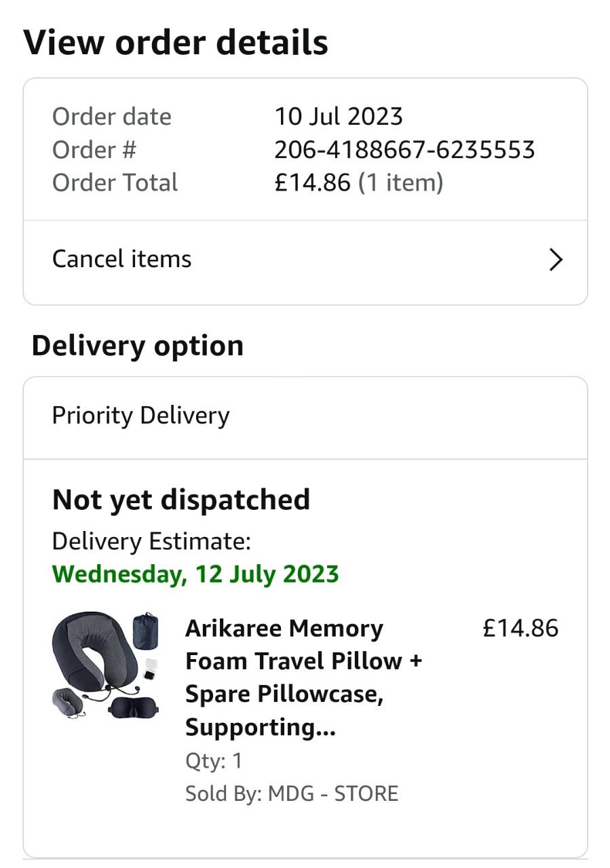Tap the View order details heading

tap(176, 43)
